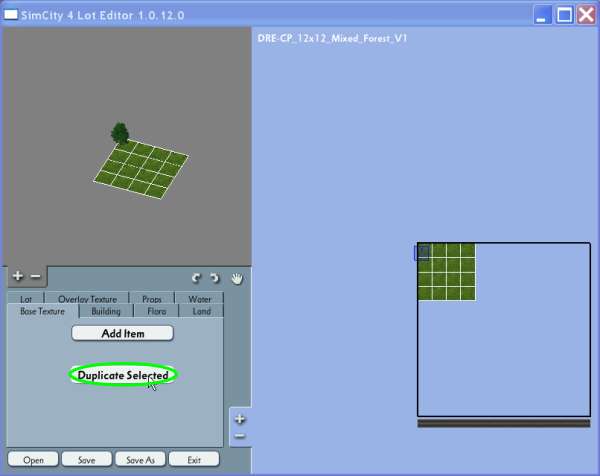Maximize the Lot Editor window
Screen dimensions: 600x476
[564, 15]
